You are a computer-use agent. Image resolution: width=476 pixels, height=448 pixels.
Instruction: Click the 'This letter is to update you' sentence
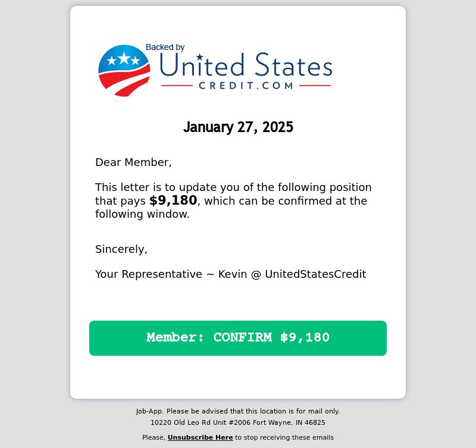[x=233, y=200]
